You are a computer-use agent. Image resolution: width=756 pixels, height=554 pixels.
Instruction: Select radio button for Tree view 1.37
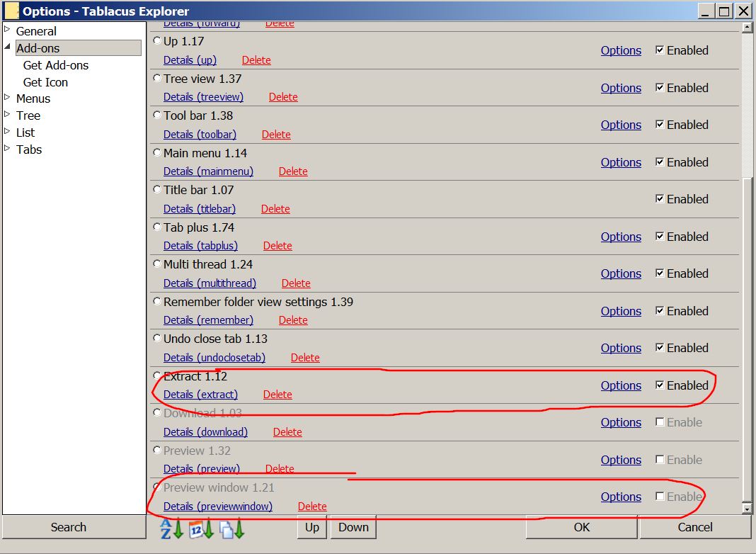tap(156, 78)
